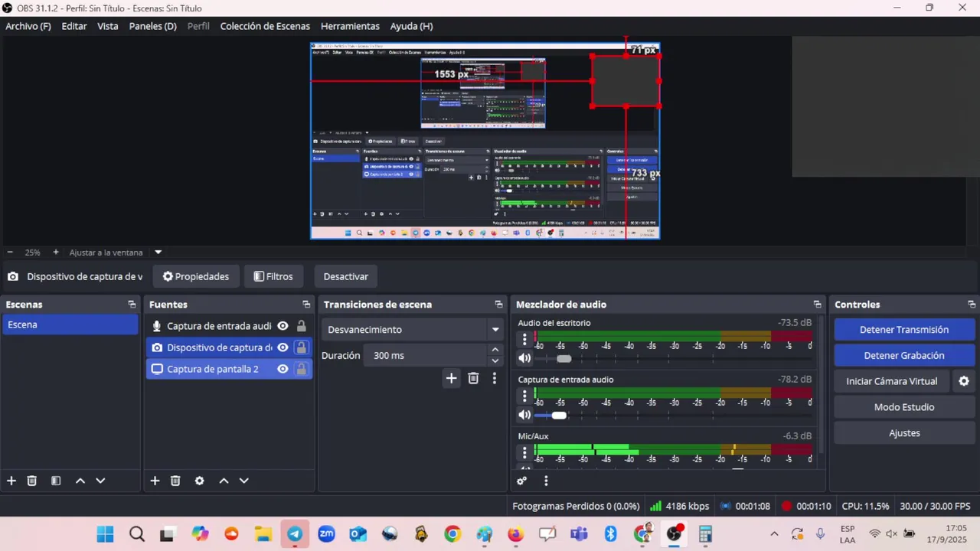This screenshot has width=980, height=551.
Task: Adjust the Captura de entrada audio volume slider
Action: coord(559,415)
